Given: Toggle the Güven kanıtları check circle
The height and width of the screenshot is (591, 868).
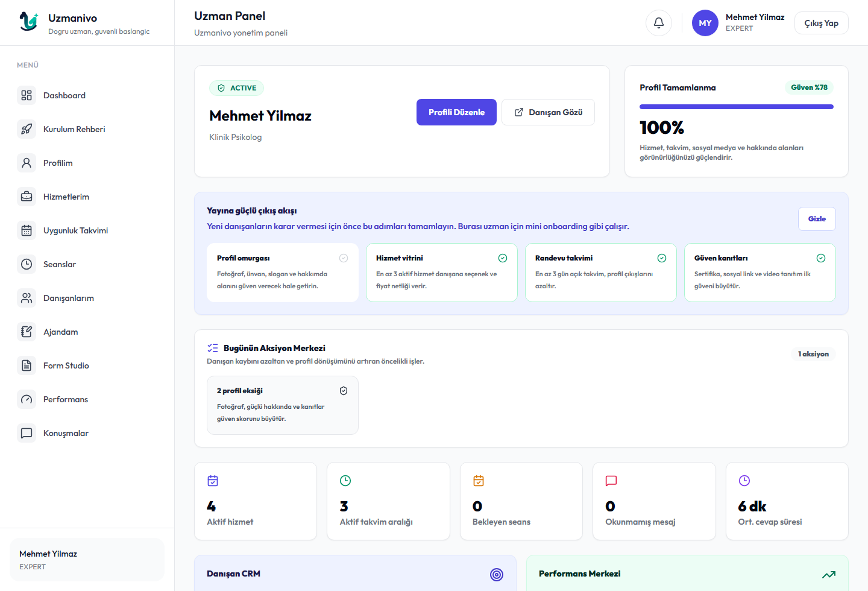Looking at the screenshot, I should click(x=821, y=258).
